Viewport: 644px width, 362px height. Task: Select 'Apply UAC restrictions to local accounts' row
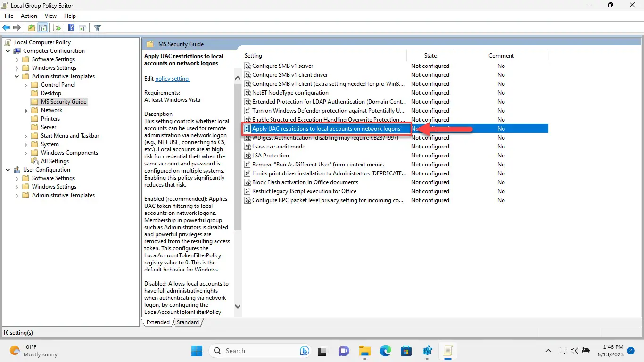coord(395,129)
